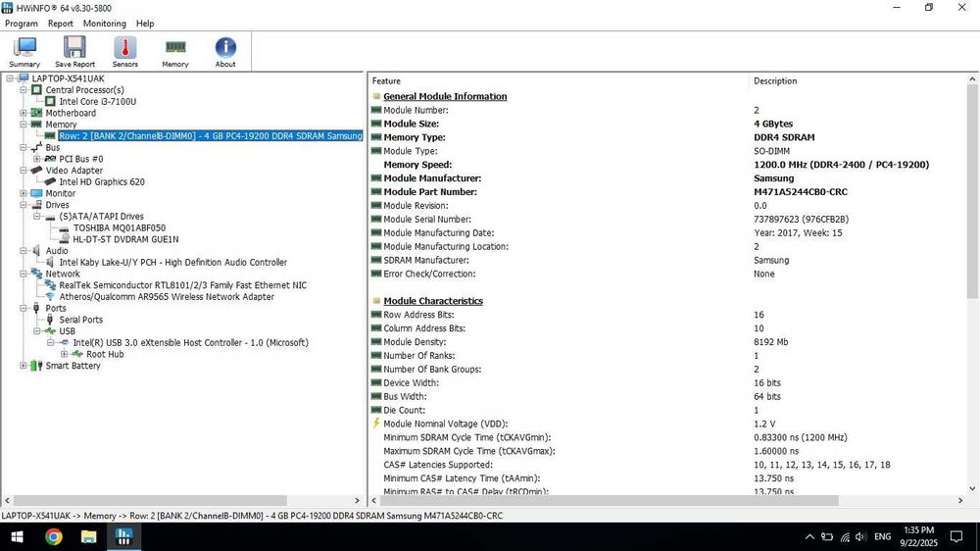Click the General Module Information heading
The width and height of the screenshot is (980, 551).
(x=445, y=96)
